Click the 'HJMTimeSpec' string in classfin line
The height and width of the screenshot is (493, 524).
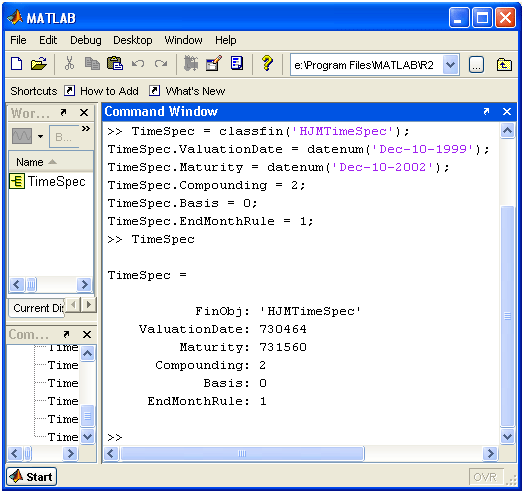[x=343, y=131]
